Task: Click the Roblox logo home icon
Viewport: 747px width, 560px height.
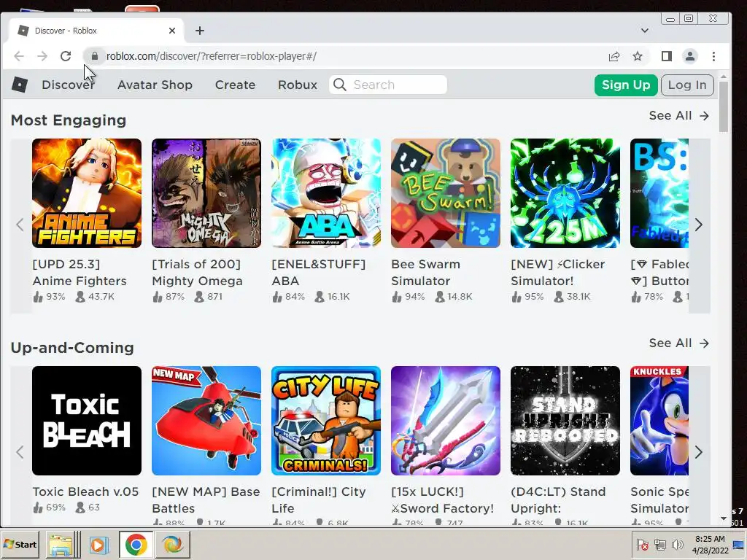Action: coord(20,85)
